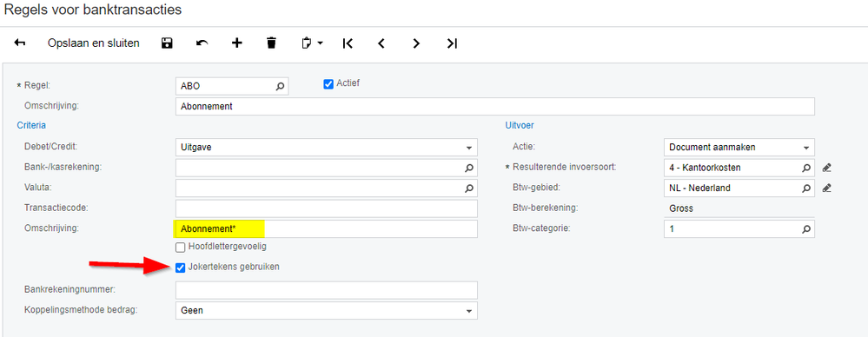Add a new record with plus icon
Viewport: 868px width, 337px height.
[237, 43]
